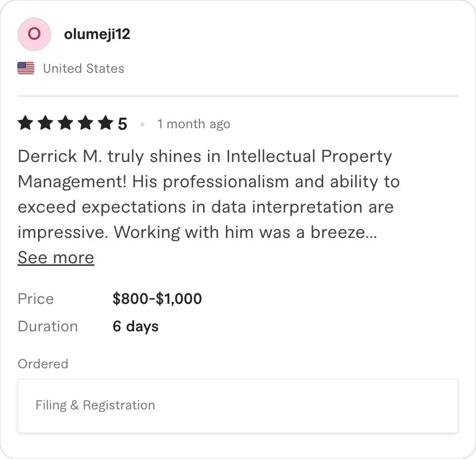Click the fourth rating star

pyautogui.click(x=85, y=124)
